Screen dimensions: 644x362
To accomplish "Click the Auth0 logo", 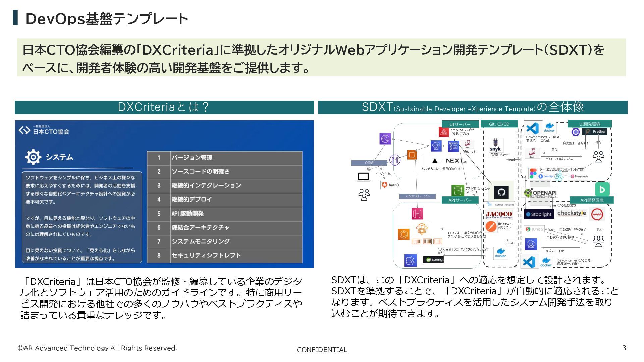I will (x=391, y=185).
